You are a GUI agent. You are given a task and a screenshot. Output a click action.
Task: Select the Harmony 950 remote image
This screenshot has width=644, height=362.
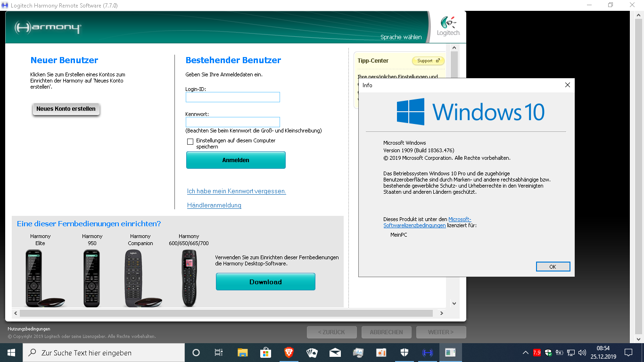92,278
